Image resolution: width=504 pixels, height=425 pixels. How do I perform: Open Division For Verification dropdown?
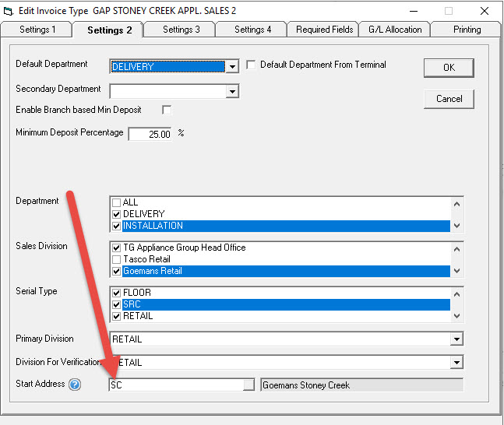point(456,363)
